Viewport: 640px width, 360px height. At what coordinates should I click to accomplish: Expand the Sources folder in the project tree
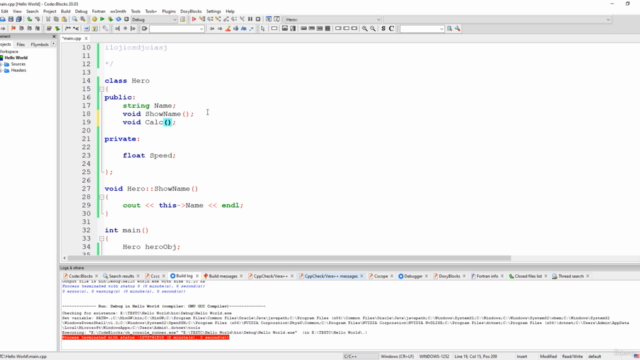coord(1,64)
